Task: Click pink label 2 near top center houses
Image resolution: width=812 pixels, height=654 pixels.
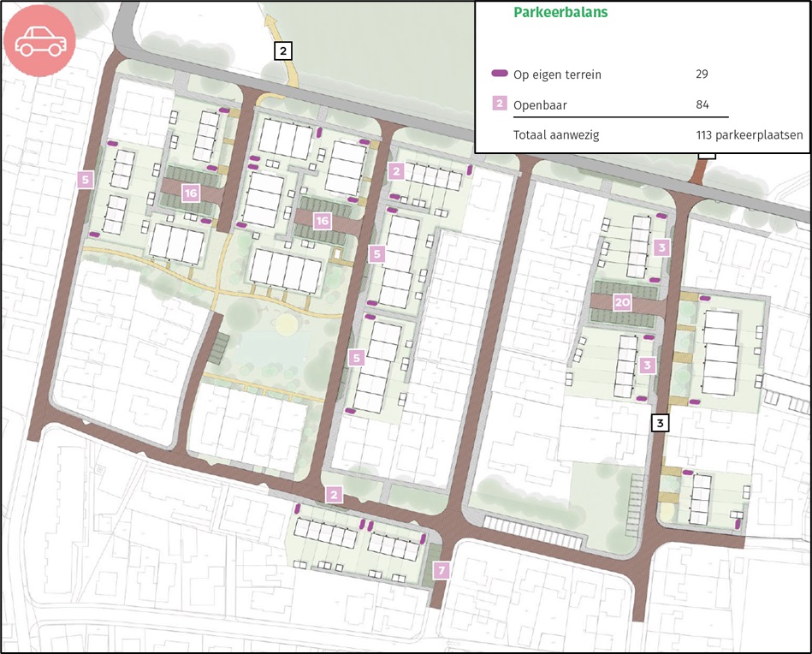Action: [396, 171]
